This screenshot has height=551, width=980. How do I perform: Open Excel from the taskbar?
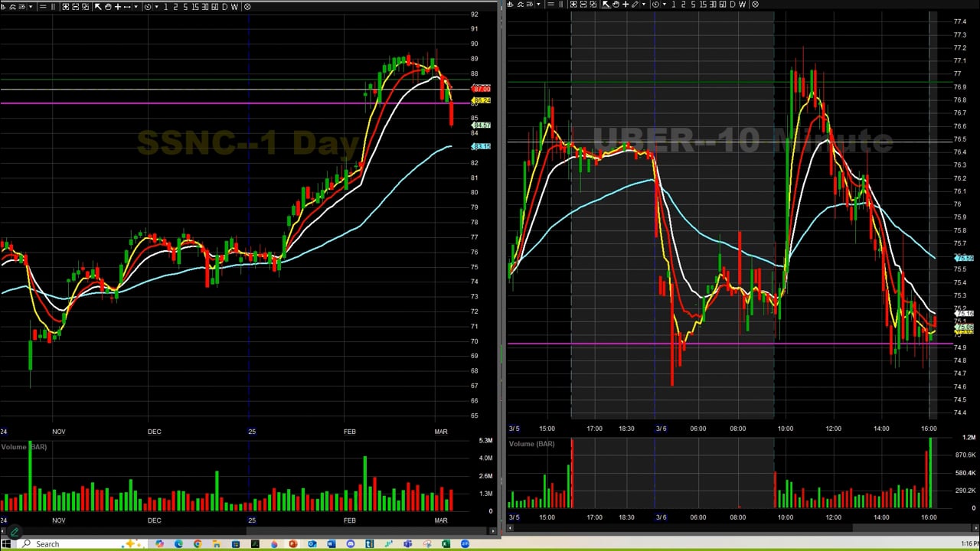(x=446, y=544)
